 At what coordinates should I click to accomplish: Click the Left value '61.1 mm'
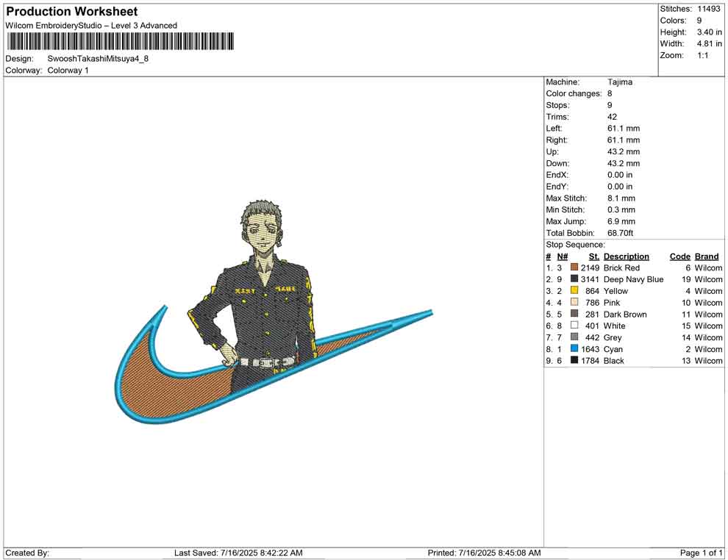pyautogui.click(x=624, y=129)
